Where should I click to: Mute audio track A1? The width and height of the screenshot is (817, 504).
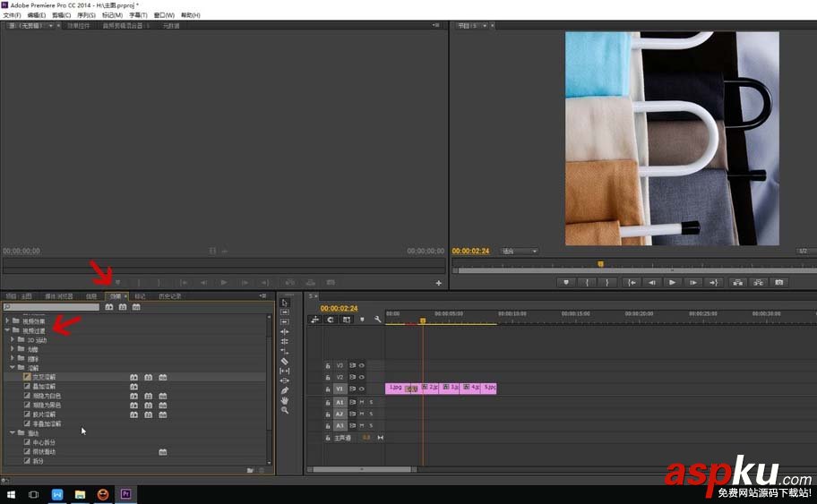coord(361,402)
